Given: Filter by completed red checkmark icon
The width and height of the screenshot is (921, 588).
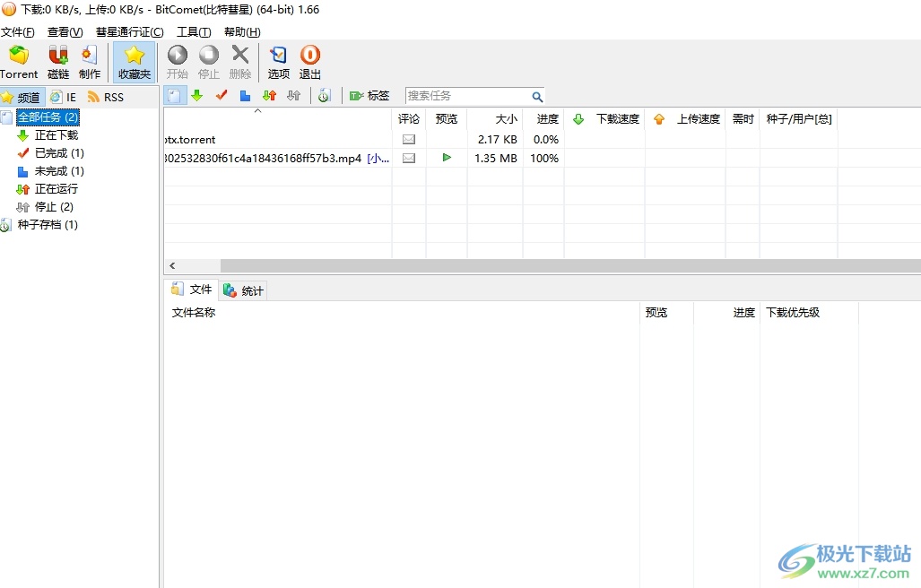Looking at the screenshot, I should point(222,96).
